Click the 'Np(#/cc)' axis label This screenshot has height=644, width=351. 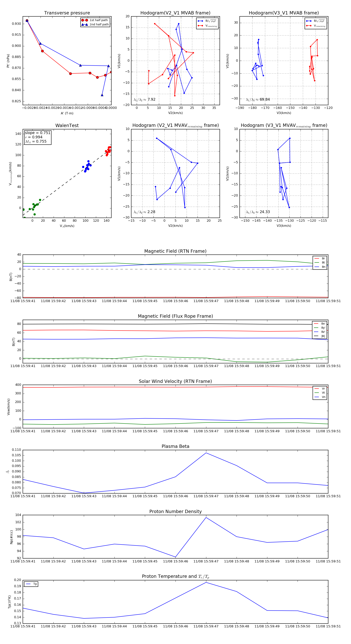point(12,537)
